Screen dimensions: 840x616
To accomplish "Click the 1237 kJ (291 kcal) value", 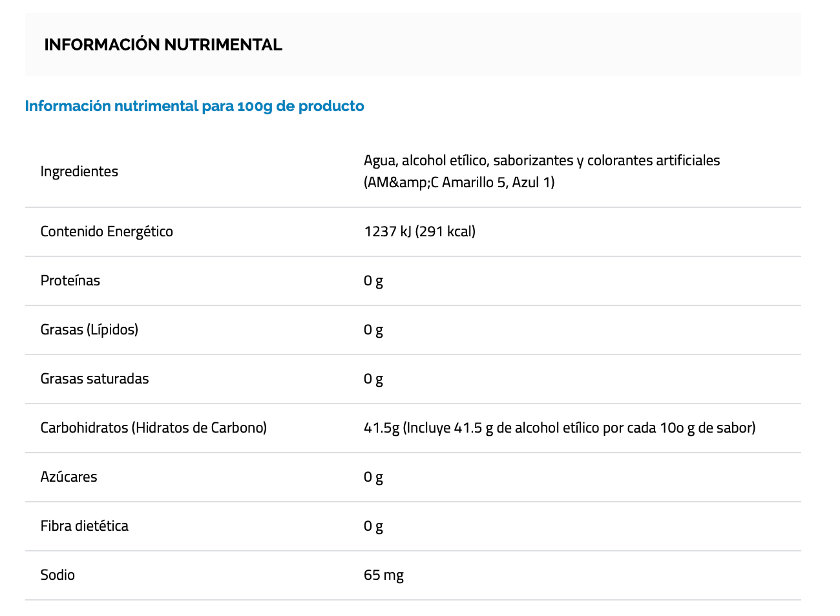I will [419, 231].
